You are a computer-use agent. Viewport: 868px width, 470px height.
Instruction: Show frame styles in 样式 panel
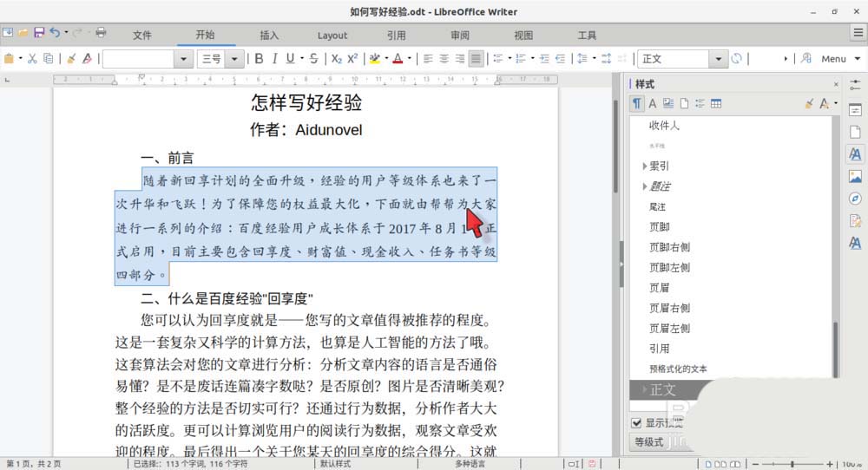click(x=668, y=103)
